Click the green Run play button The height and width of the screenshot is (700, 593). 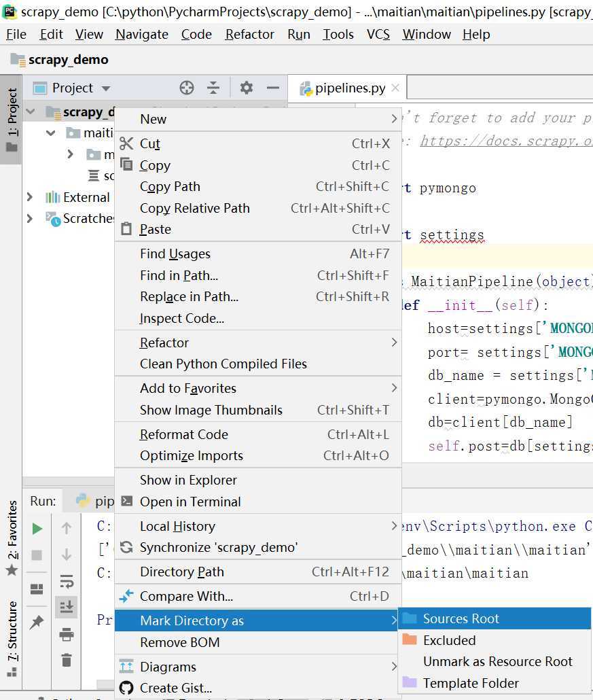tap(37, 529)
